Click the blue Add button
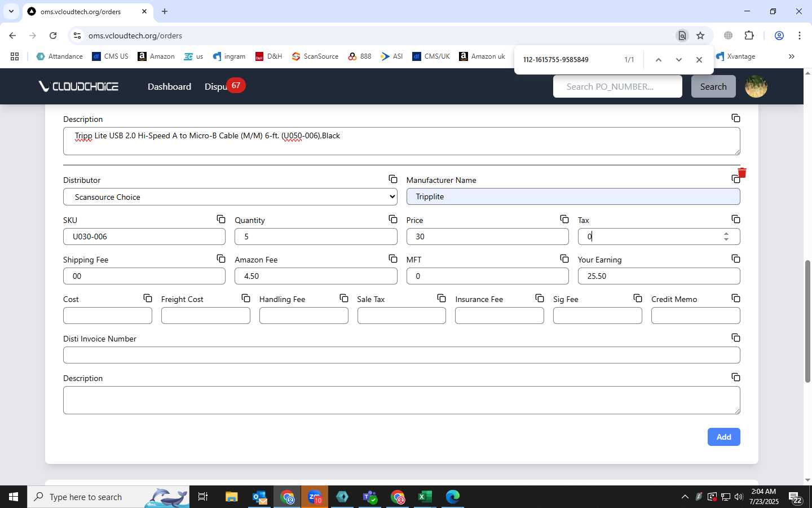 click(x=723, y=437)
